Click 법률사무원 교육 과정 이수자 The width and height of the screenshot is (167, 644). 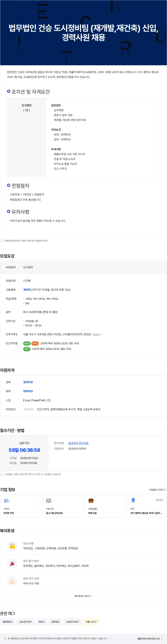tap(69, 154)
